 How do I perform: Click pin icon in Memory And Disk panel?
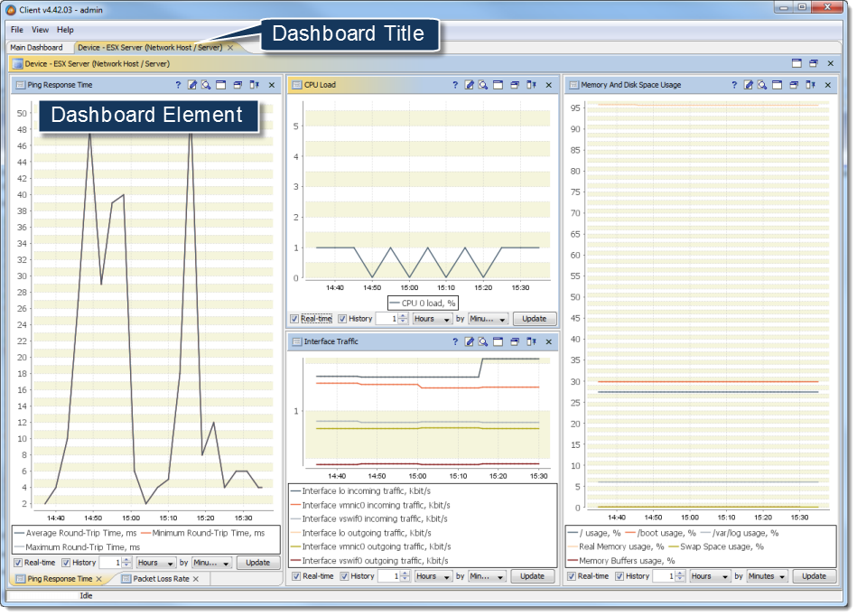click(x=810, y=85)
